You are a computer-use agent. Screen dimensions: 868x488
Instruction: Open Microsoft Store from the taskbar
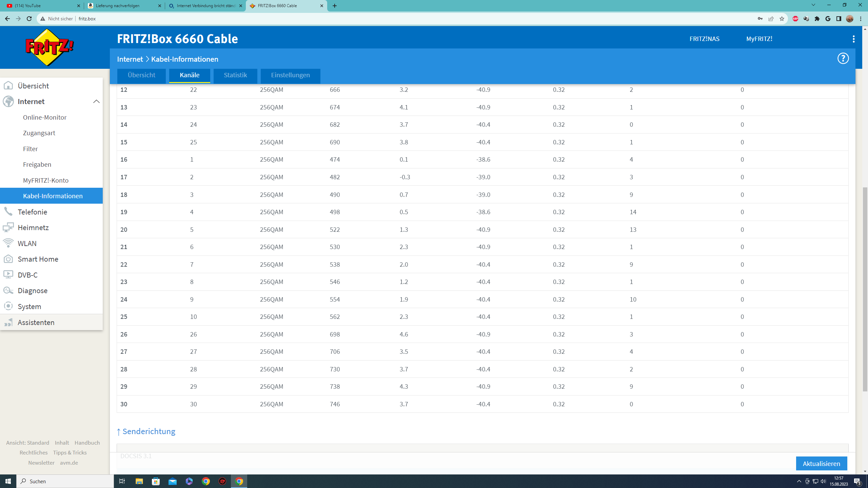[x=156, y=481]
